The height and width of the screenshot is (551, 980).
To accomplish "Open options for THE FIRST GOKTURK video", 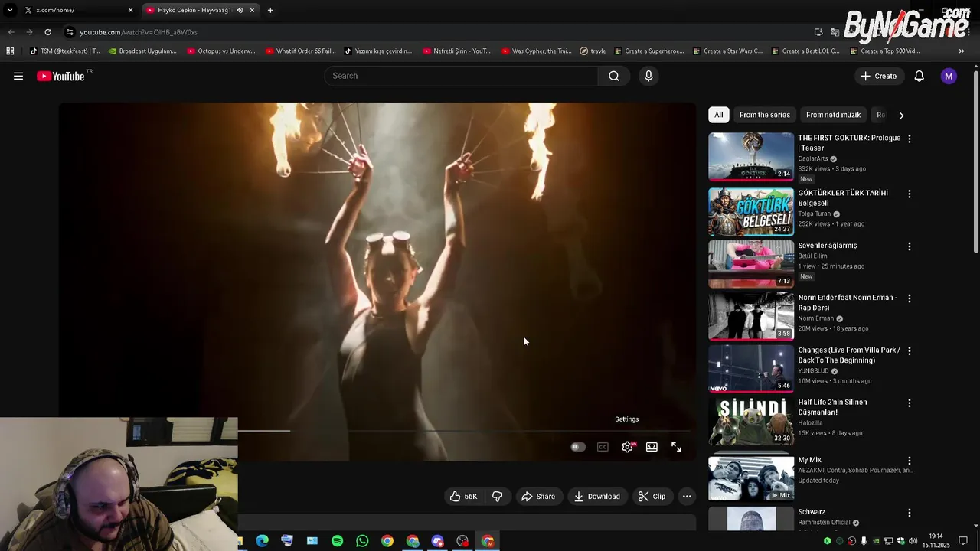I will coord(909,139).
